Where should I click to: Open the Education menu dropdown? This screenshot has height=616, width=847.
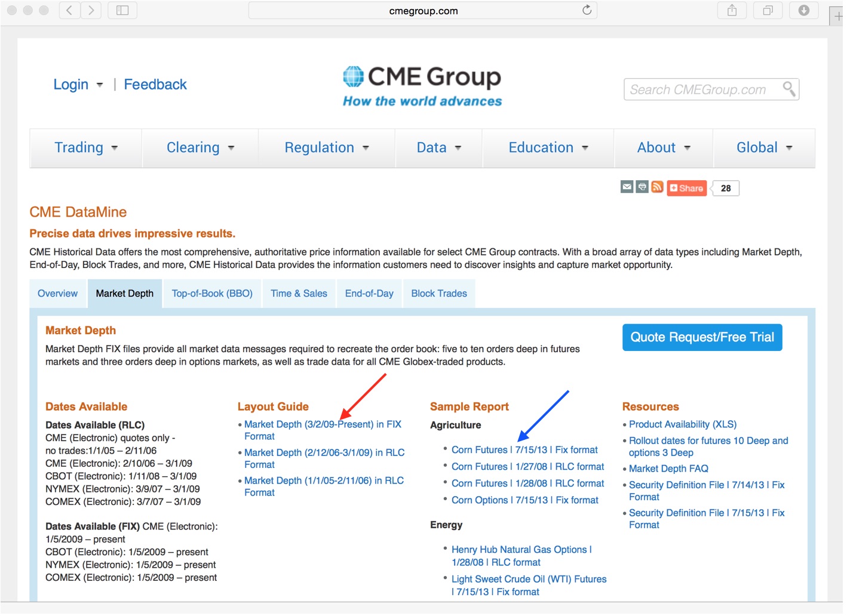click(x=548, y=147)
